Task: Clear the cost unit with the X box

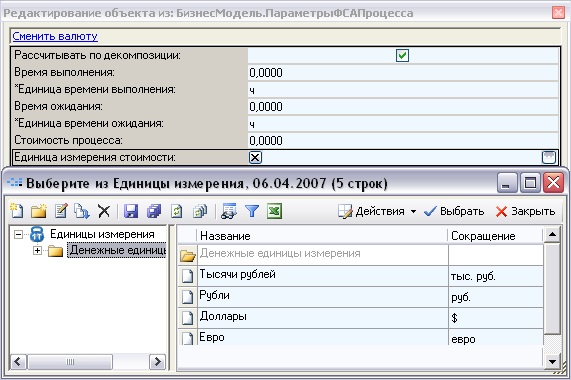Action: tap(255, 158)
